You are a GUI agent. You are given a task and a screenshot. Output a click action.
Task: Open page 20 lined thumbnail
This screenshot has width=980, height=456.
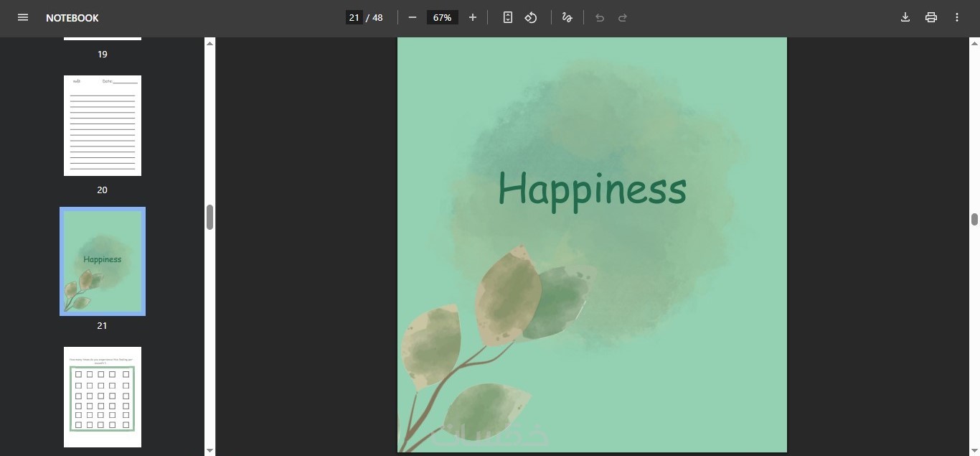click(x=103, y=126)
